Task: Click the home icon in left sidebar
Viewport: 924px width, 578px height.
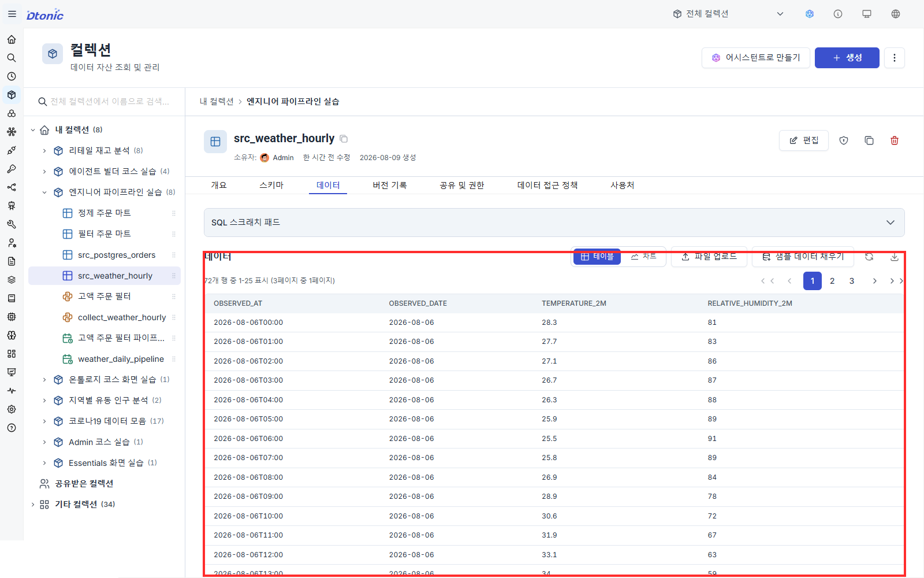Action: point(12,39)
